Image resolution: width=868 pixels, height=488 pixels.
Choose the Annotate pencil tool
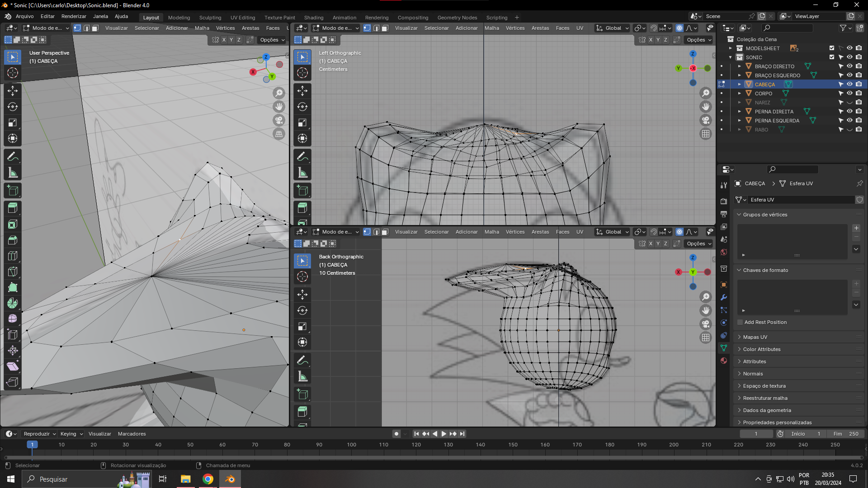[13, 157]
